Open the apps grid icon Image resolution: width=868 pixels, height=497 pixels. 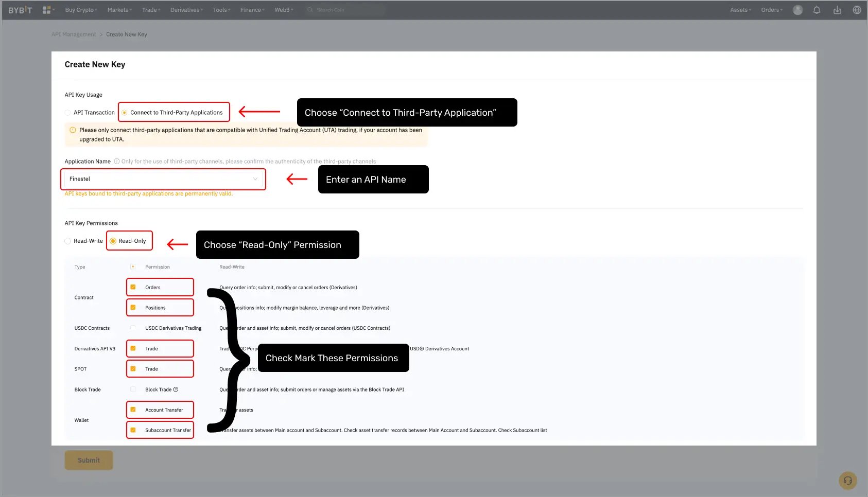click(x=46, y=10)
